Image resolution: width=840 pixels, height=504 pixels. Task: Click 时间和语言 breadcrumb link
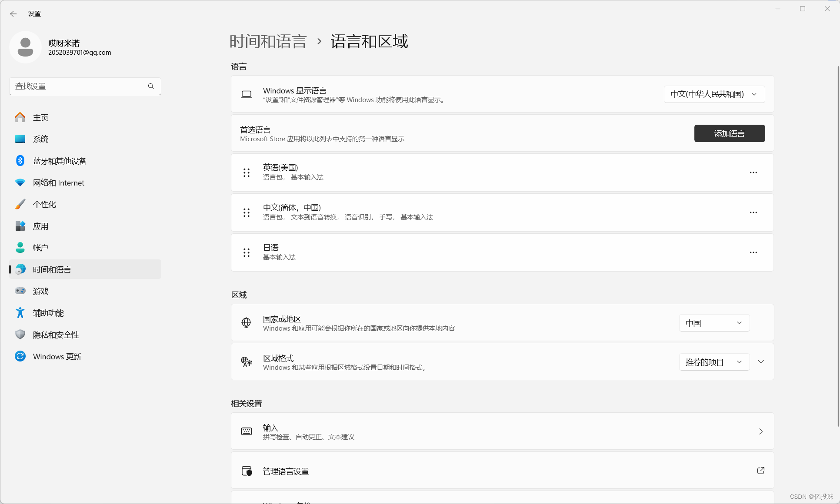coord(268,42)
